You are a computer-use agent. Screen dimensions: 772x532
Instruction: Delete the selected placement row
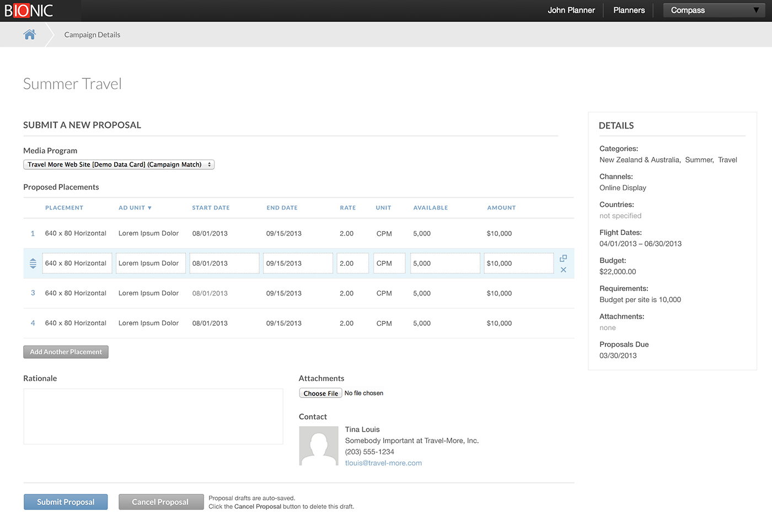(x=563, y=270)
